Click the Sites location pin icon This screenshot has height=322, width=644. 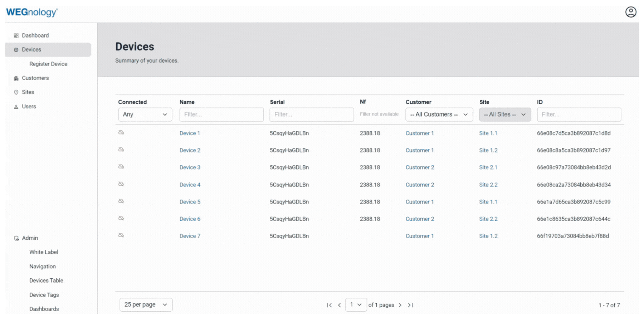[16, 92]
